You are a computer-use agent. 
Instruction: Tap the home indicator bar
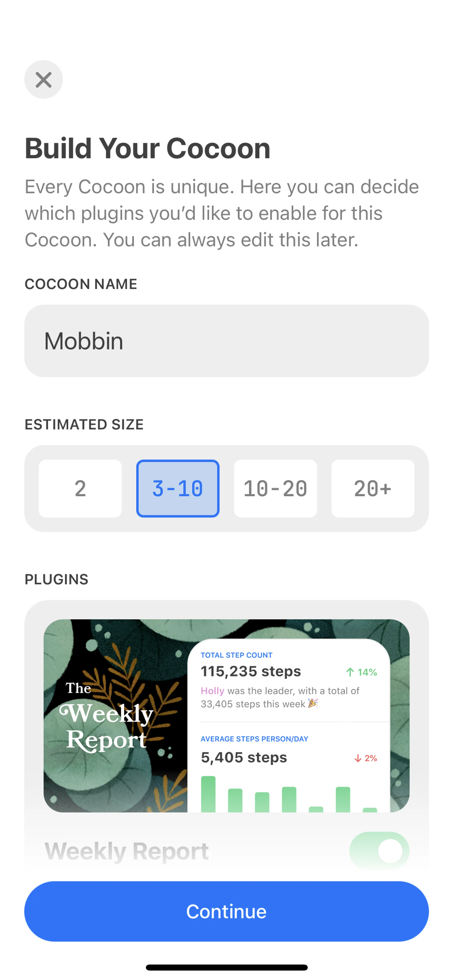226,968
